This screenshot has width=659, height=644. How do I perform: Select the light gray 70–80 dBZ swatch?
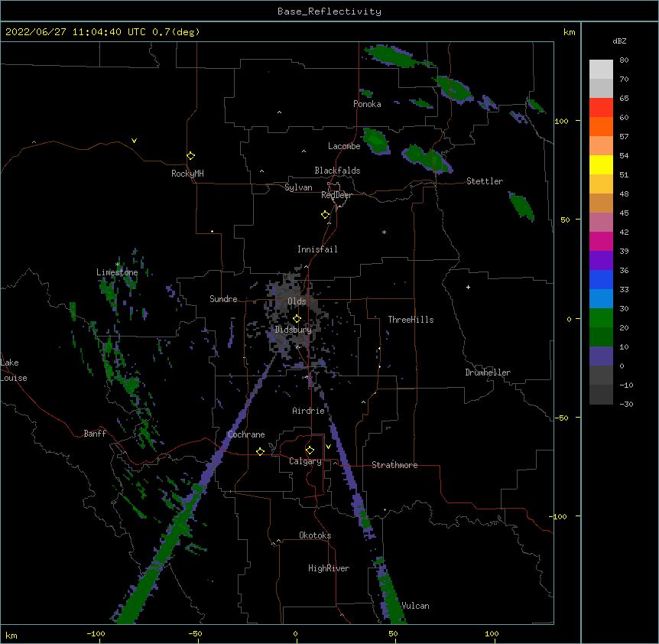[x=601, y=70]
